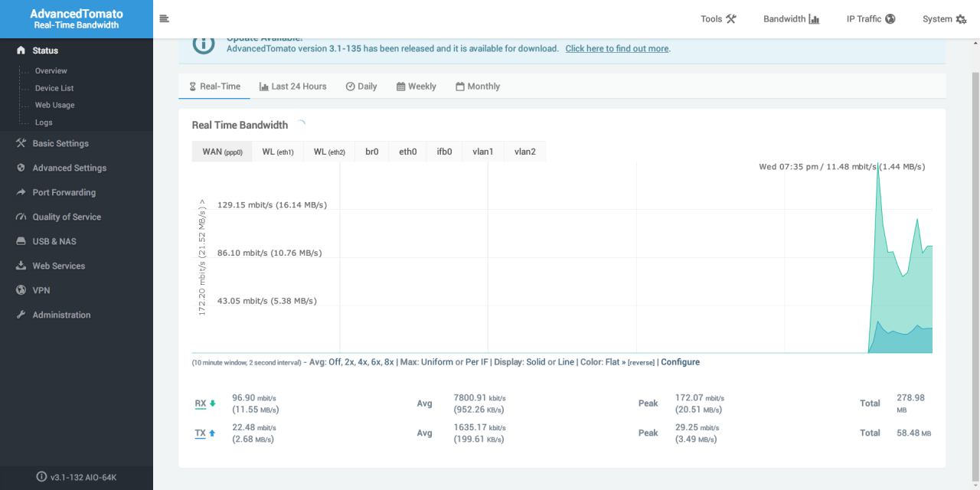
Task: Expand Basic Settings in sidebar
Action: click(77, 143)
